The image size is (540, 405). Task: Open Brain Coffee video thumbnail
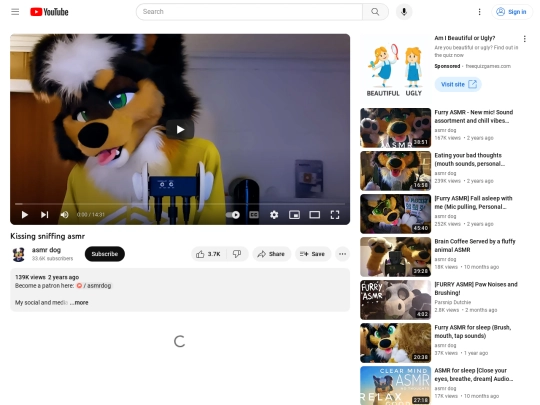(x=395, y=257)
